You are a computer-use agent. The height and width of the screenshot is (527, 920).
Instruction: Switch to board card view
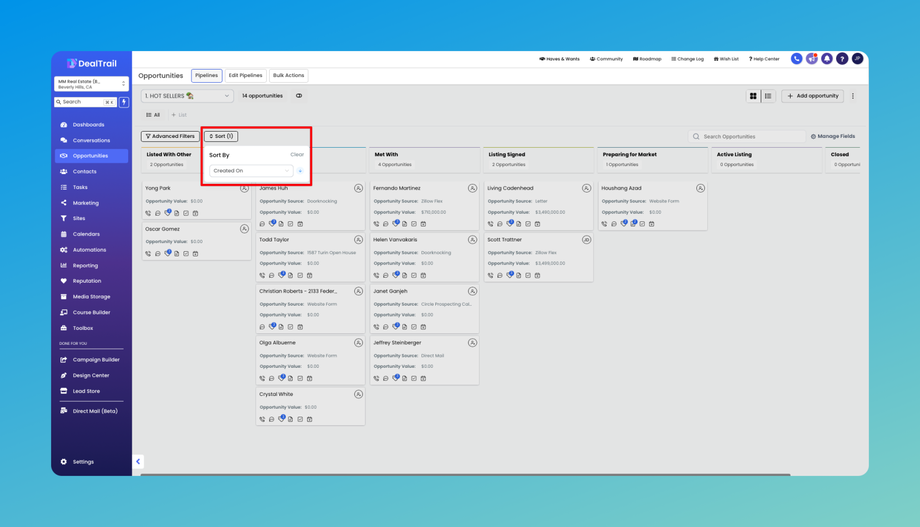[753, 96]
